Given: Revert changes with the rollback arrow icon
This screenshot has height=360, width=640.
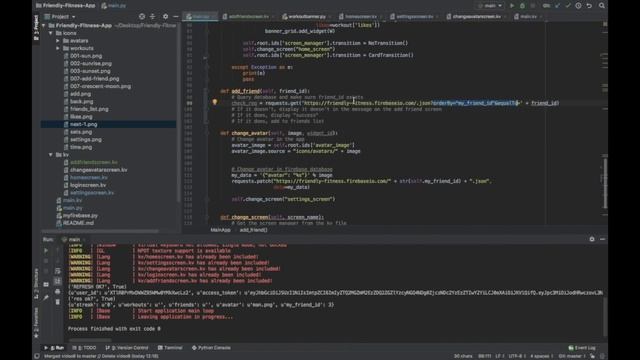Looking at the screenshot, I should click(x=589, y=6).
